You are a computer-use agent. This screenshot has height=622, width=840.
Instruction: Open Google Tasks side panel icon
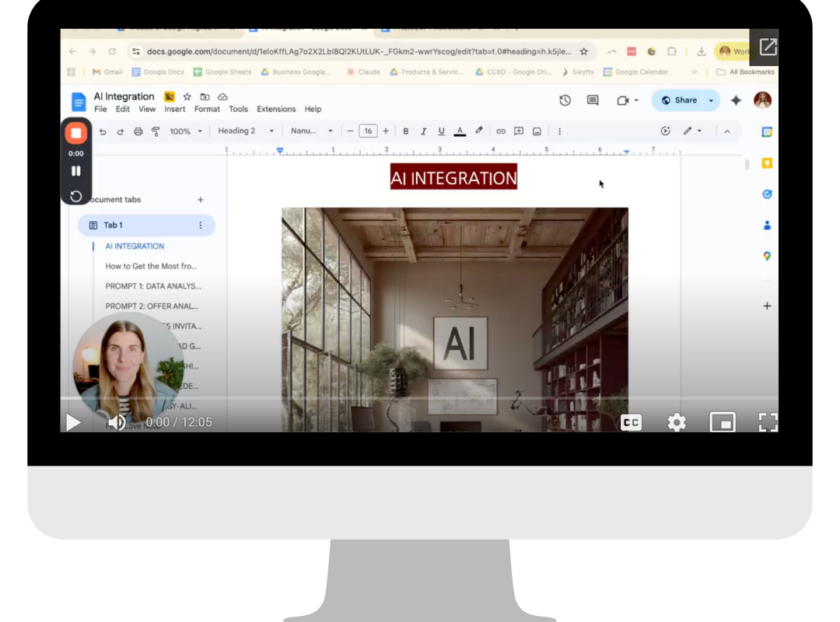[x=767, y=194]
